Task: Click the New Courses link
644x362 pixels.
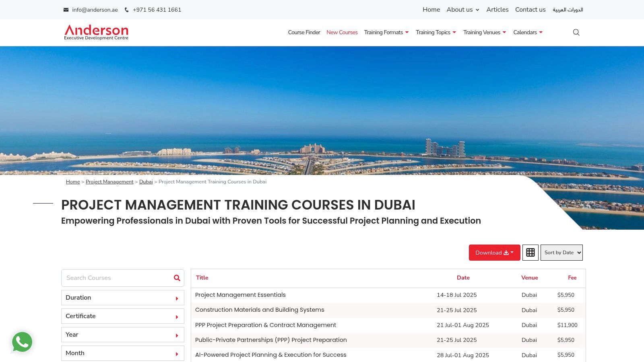Action: pyautogui.click(x=342, y=32)
